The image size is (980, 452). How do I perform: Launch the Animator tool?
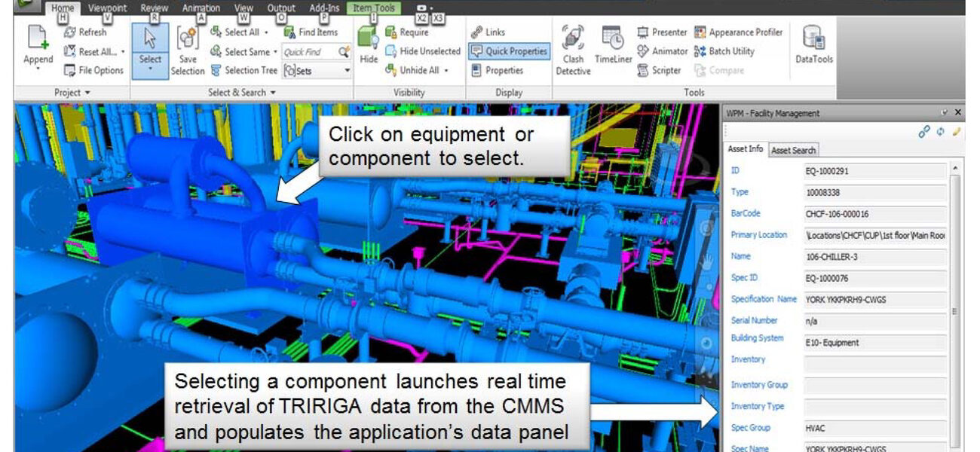[x=662, y=51]
